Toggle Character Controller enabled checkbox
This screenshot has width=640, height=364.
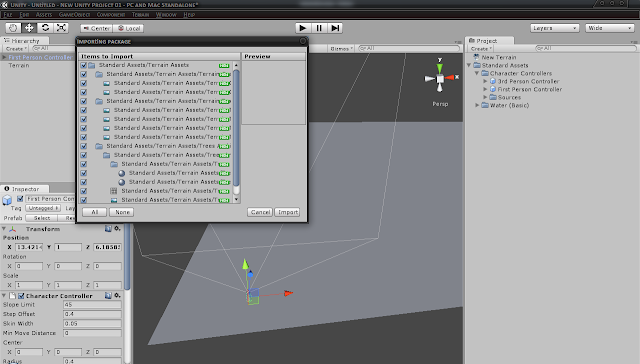(21, 296)
